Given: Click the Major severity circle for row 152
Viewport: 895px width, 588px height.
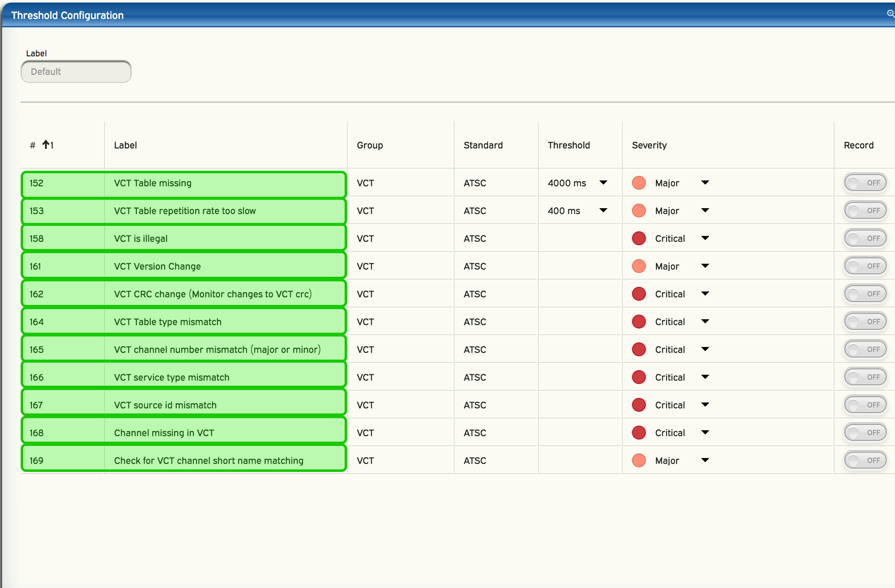Looking at the screenshot, I should point(639,183).
